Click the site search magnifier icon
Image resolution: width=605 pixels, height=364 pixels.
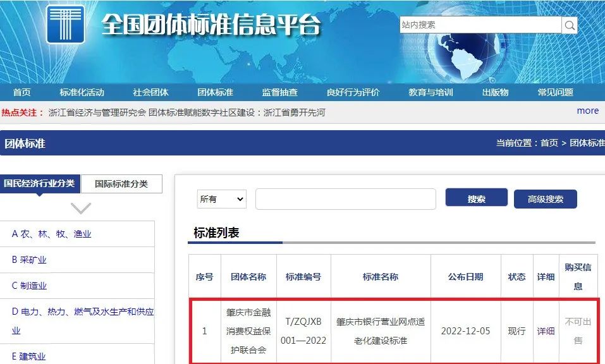[x=570, y=25]
